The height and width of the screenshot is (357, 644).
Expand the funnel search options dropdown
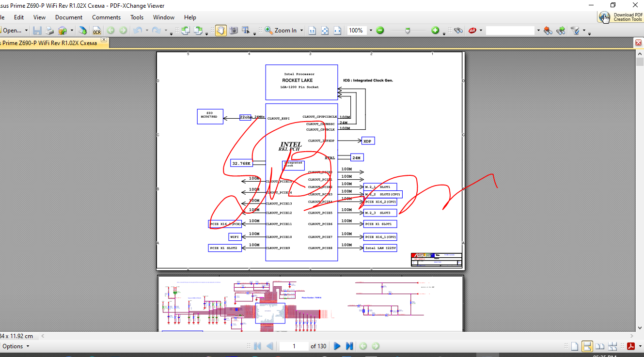click(x=583, y=31)
